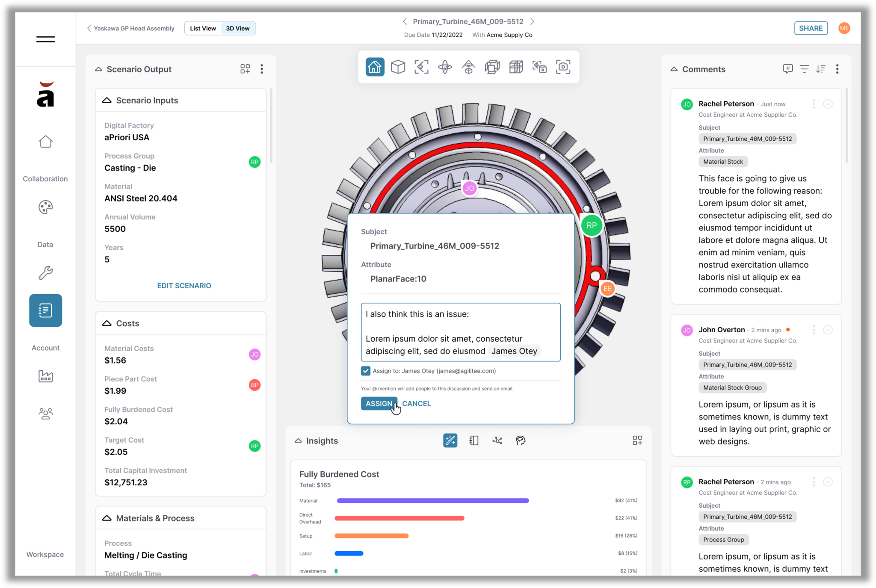Take a snapshot with the camera capture icon

tap(563, 67)
